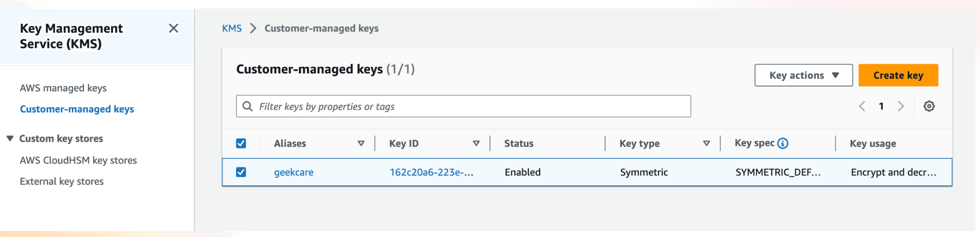Collapse the Custom key stores section

10,138
